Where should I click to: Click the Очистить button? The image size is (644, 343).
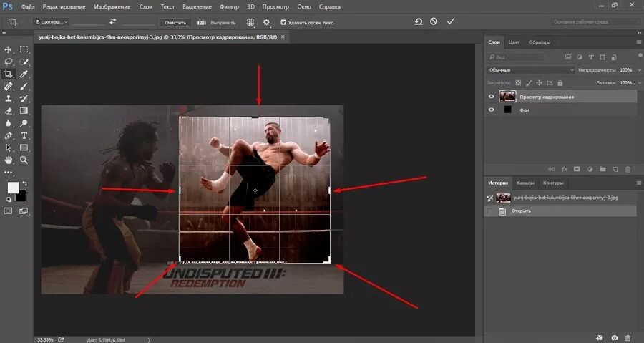click(175, 23)
